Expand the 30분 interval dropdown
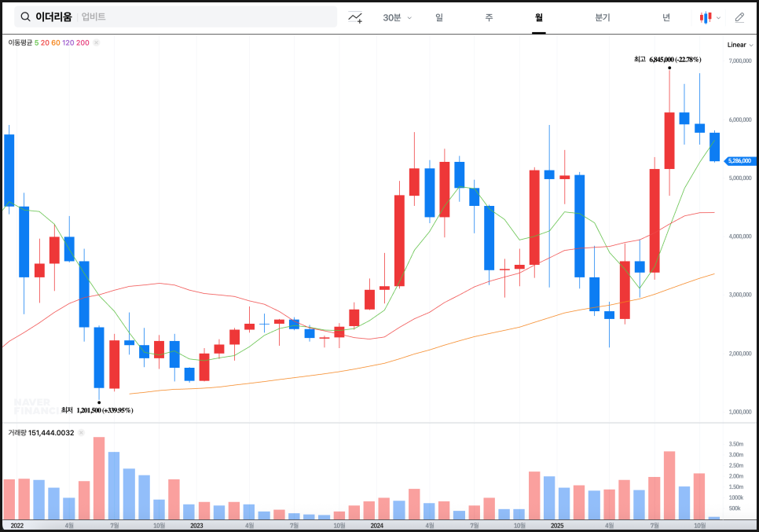 [397, 17]
